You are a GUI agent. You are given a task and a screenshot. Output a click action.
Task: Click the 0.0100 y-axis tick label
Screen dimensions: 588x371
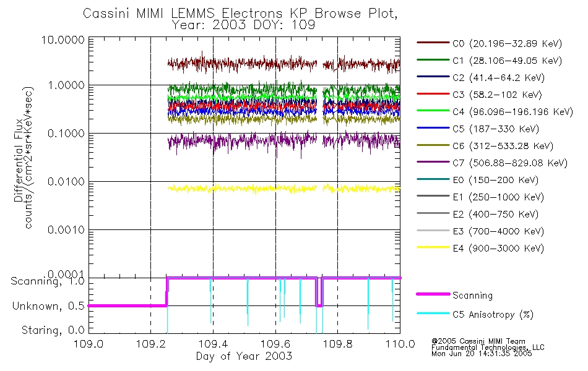[x=66, y=182]
